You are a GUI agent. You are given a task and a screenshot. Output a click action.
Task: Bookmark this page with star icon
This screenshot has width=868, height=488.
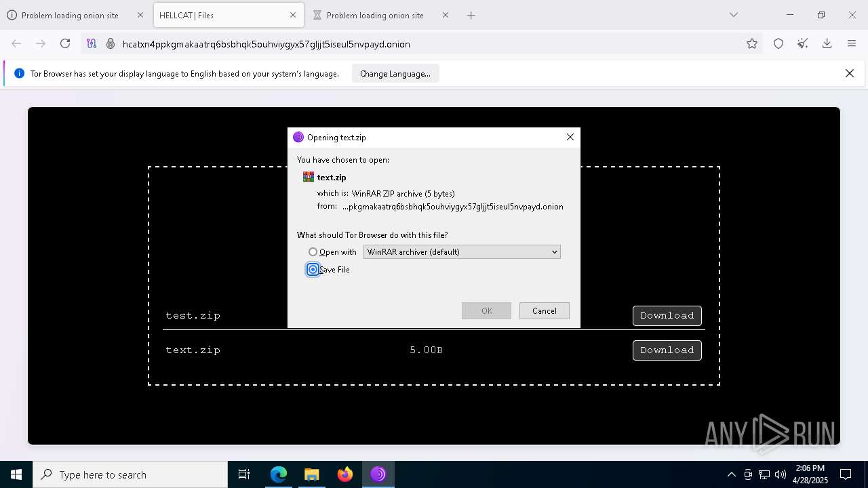752,44
